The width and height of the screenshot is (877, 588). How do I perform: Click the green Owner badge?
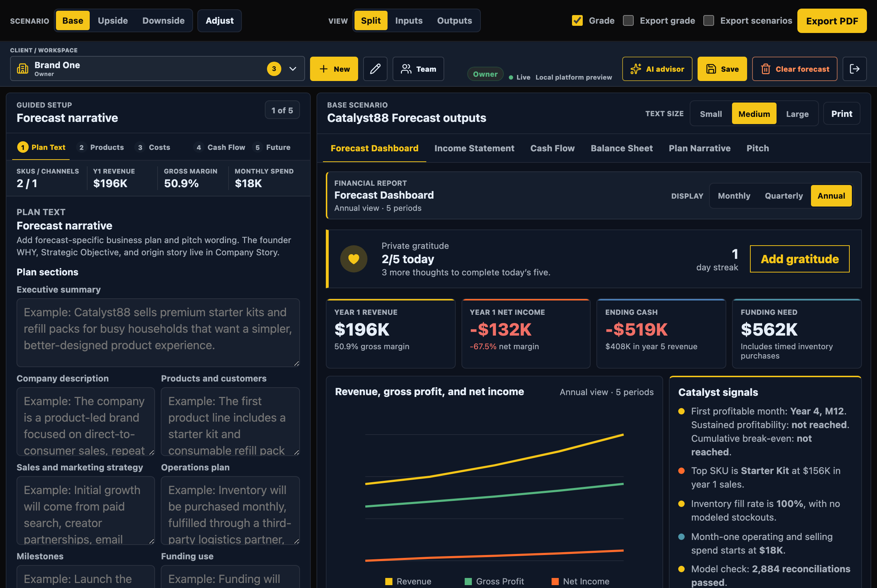click(x=485, y=74)
